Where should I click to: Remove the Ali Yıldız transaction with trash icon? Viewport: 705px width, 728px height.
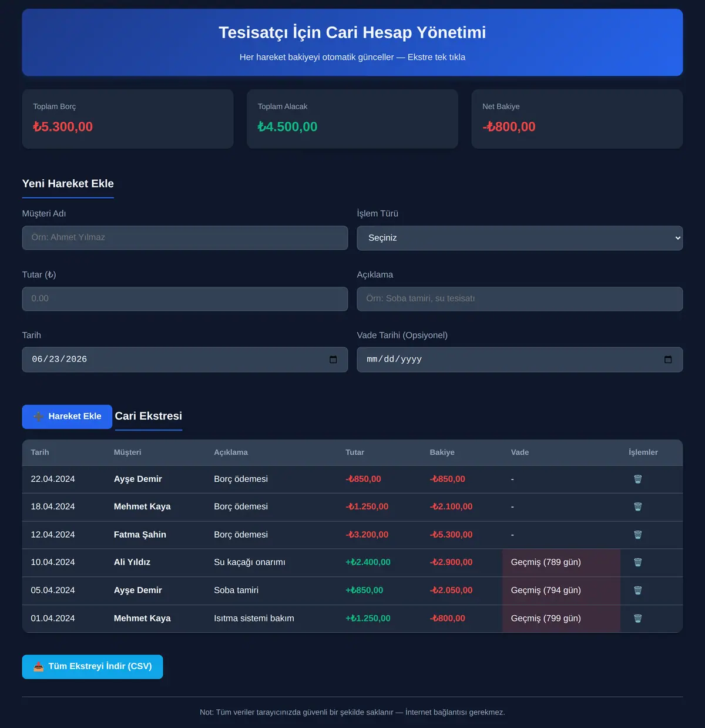[x=637, y=563]
